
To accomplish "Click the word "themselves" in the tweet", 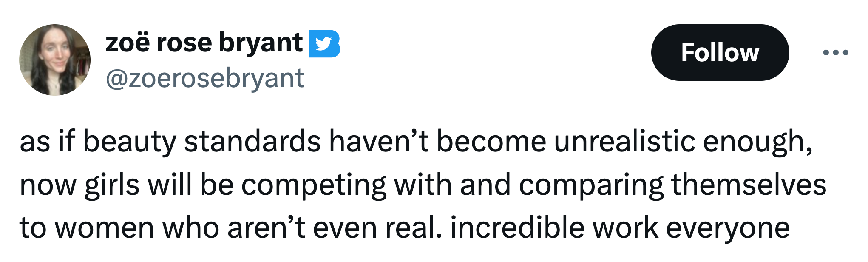I will point(749,185).
